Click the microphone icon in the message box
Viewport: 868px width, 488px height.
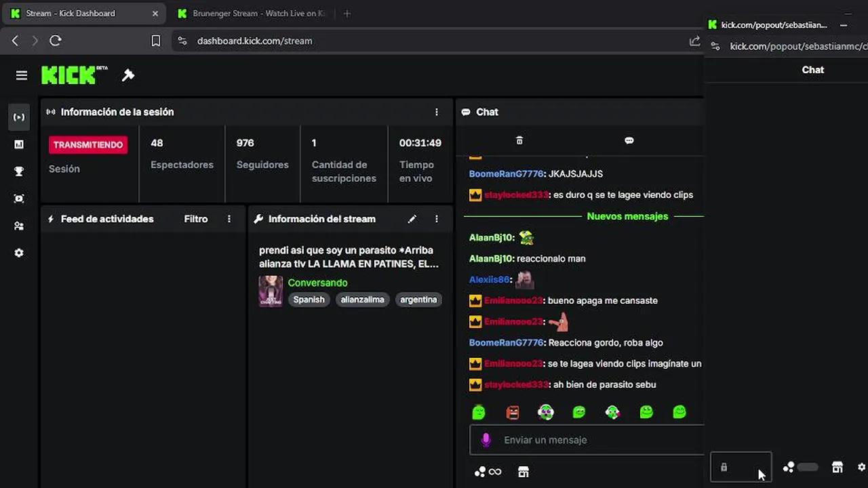pos(486,440)
